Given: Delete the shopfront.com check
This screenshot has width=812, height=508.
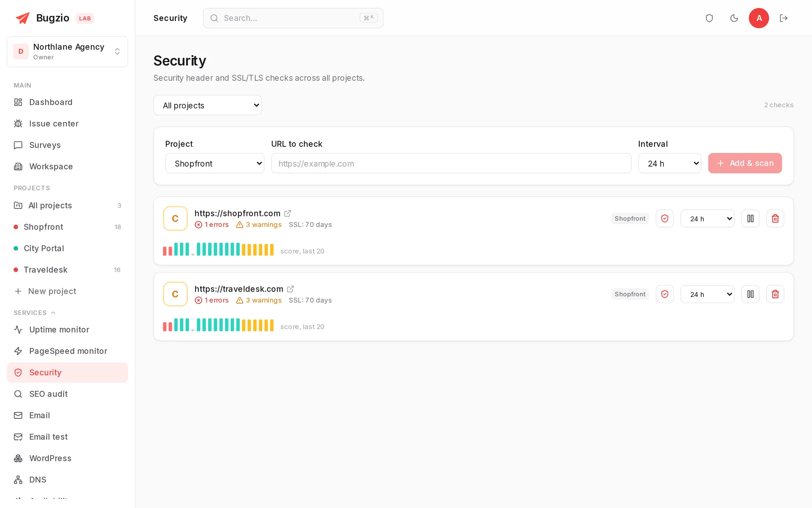Looking at the screenshot, I should tap(775, 219).
